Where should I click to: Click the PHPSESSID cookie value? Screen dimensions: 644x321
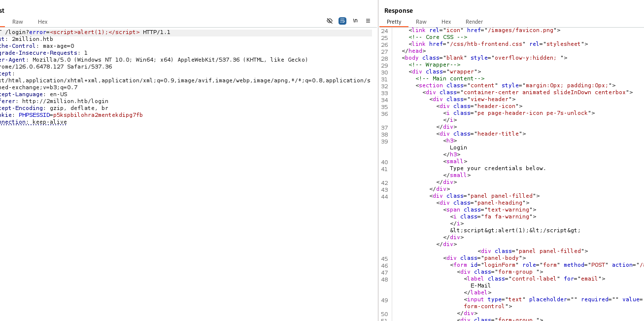pos(98,115)
